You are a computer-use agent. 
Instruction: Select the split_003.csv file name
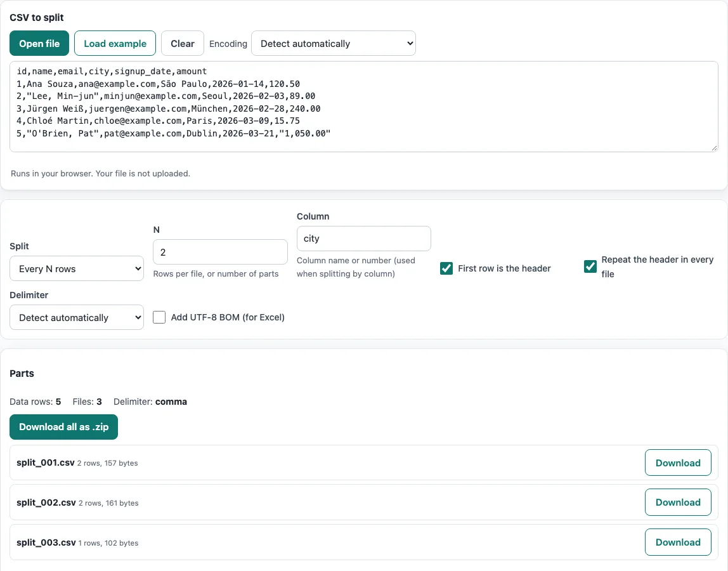[46, 542]
